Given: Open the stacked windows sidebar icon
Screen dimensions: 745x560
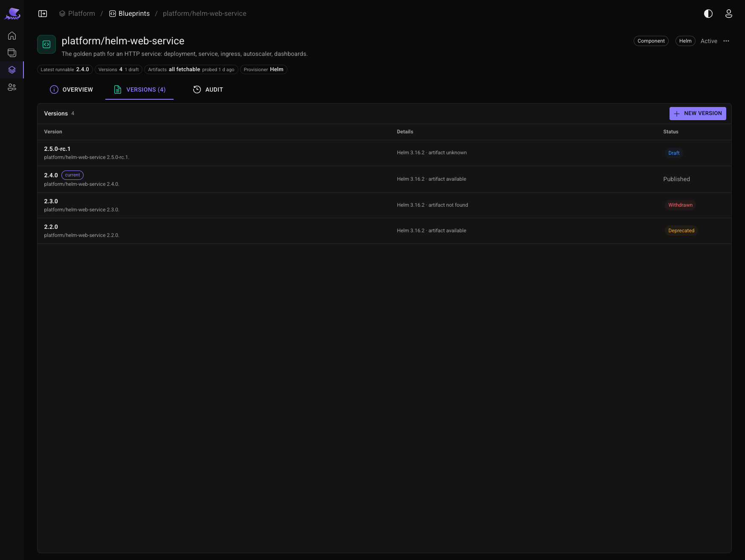Looking at the screenshot, I should 12,53.
